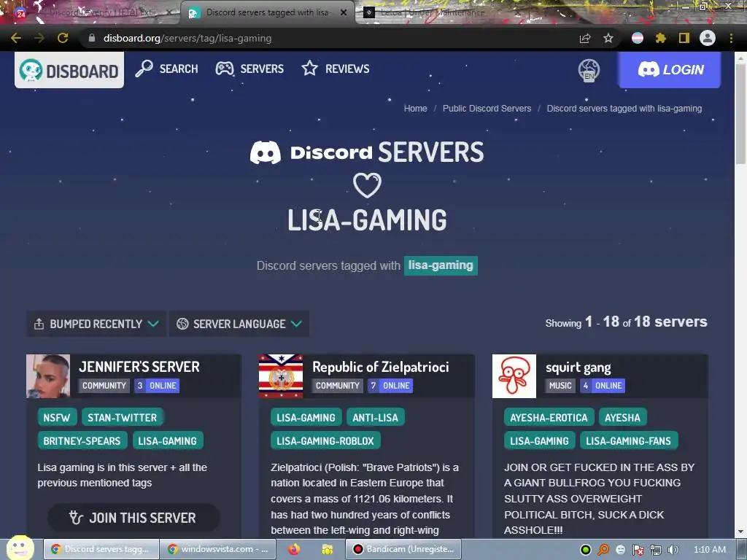Click the magnifier tray icon

[603, 550]
